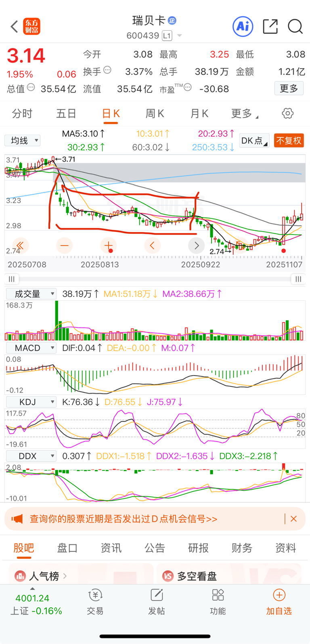Expand the stock code dropdown arrow
The image size is (310, 644).
point(180,36)
